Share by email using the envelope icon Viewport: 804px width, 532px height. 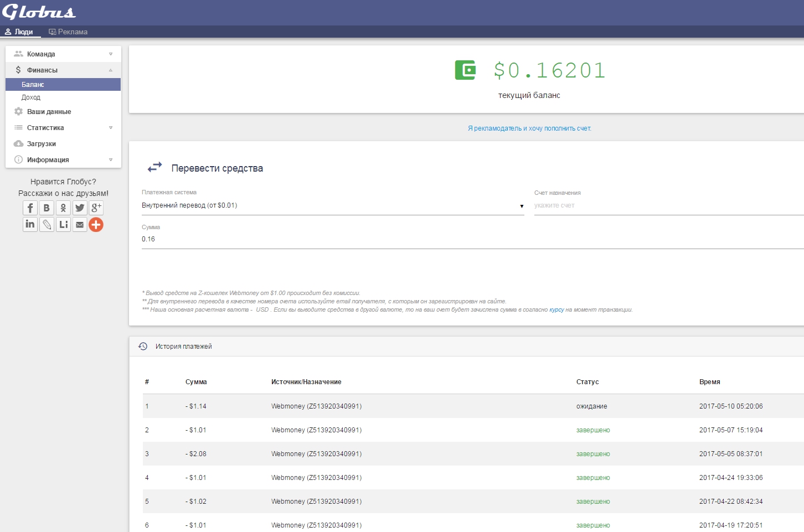(80, 224)
